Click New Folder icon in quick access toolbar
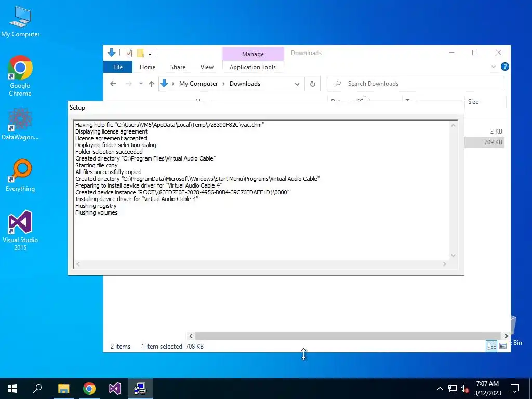This screenshot has width=532, height=399. point(140,53)
